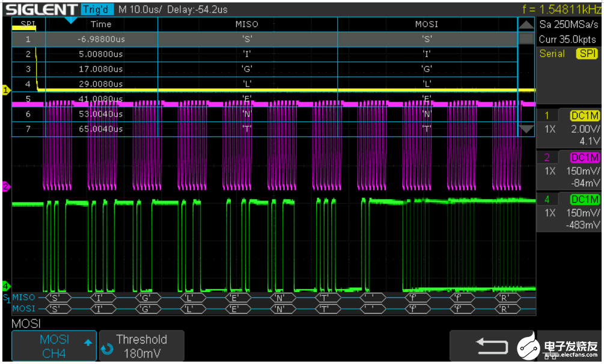Click the decode list scrollbar thumb
This screenshot has width=604, height=364.
click(x=526, y=38)
